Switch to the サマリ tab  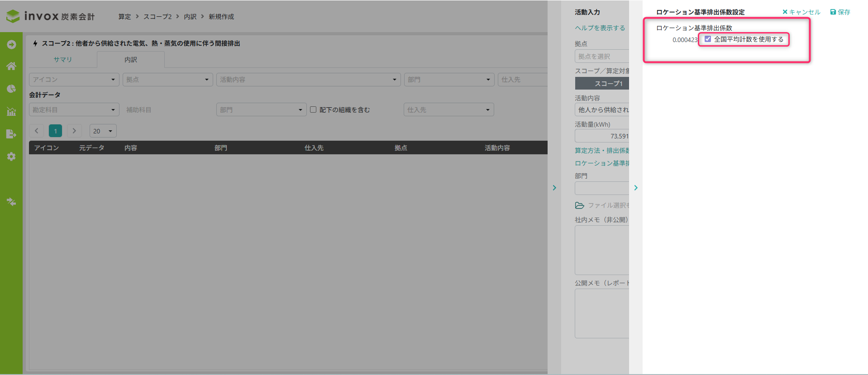coord(62,60)
